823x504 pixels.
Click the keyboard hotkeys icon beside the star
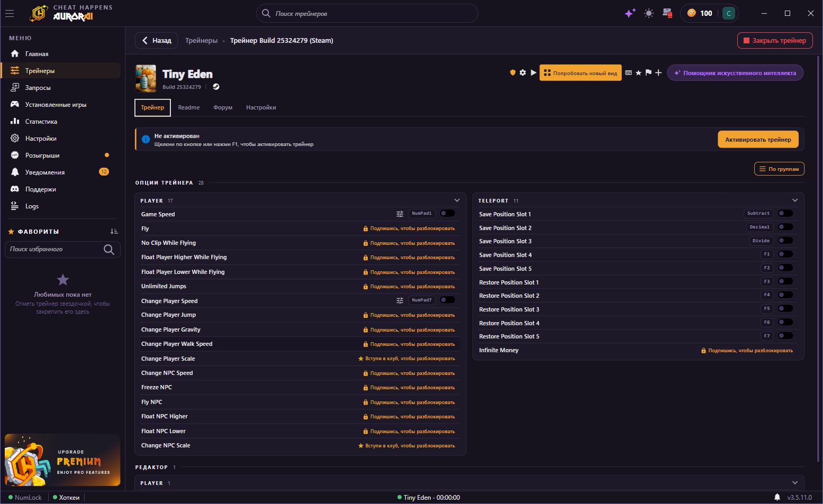628,73
